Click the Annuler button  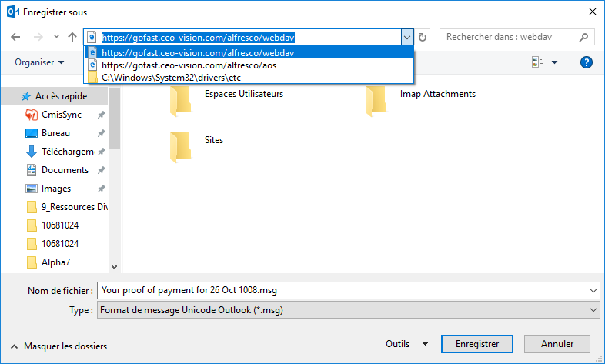pyautogui.click(x=557, y=344)
